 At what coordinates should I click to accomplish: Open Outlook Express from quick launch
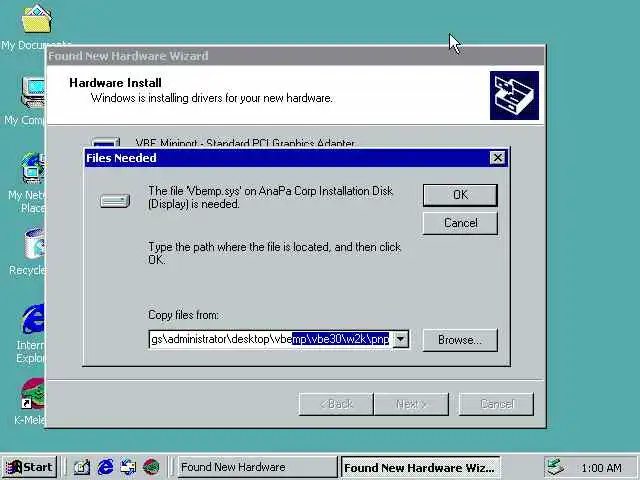(x=128, y=467)
